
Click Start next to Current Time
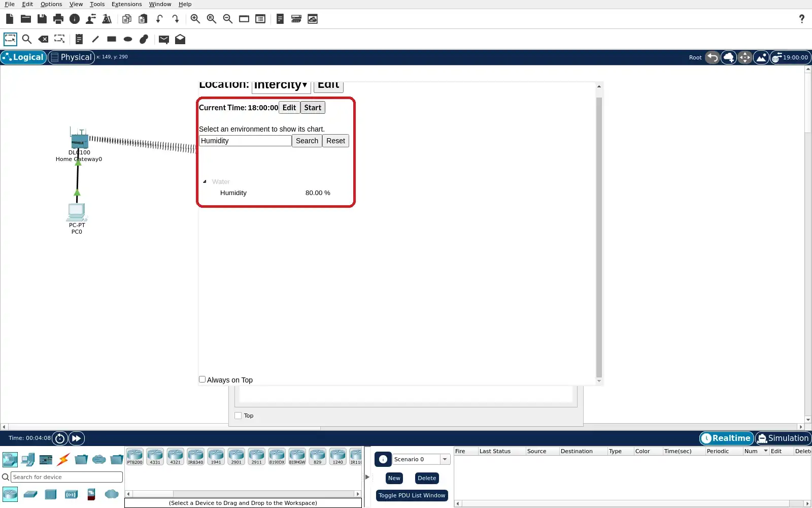(313, 108)
